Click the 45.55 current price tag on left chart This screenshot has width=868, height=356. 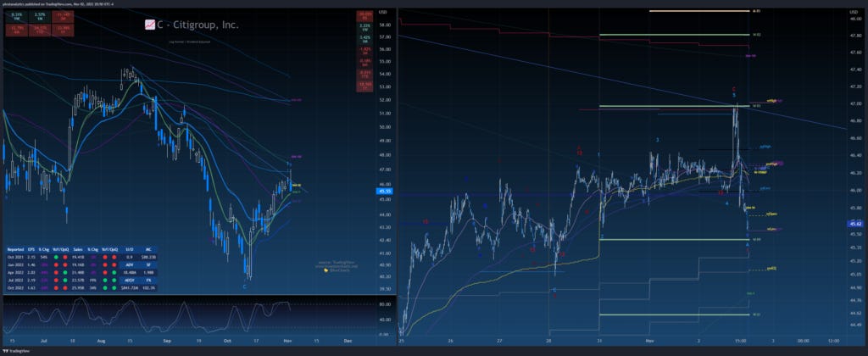(384, 191)
